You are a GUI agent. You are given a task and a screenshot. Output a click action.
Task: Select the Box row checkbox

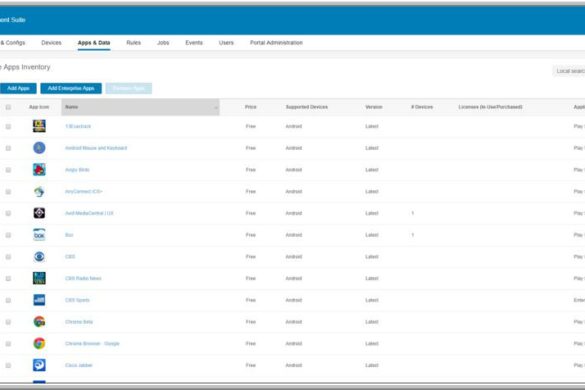(x=8, y=235)
